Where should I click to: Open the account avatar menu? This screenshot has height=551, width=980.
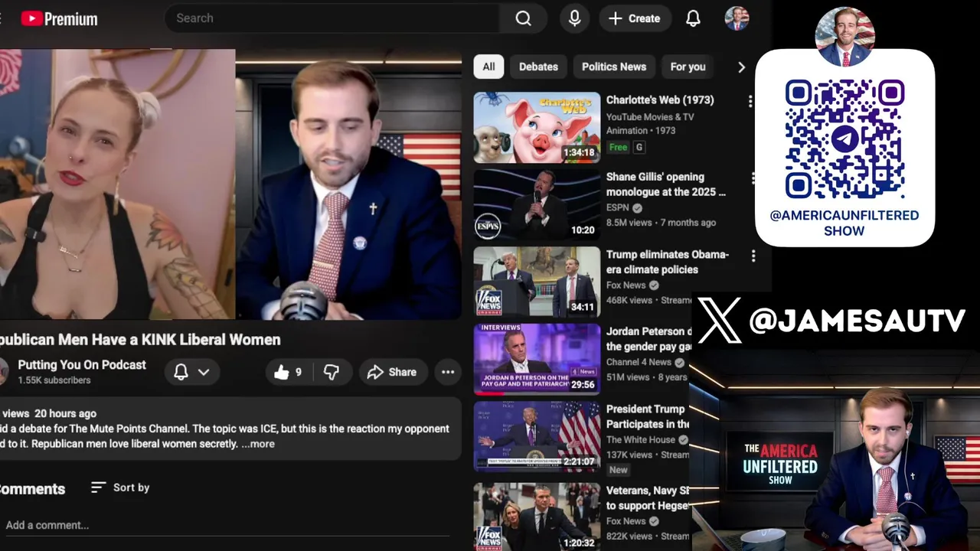[x=737, y=18]
